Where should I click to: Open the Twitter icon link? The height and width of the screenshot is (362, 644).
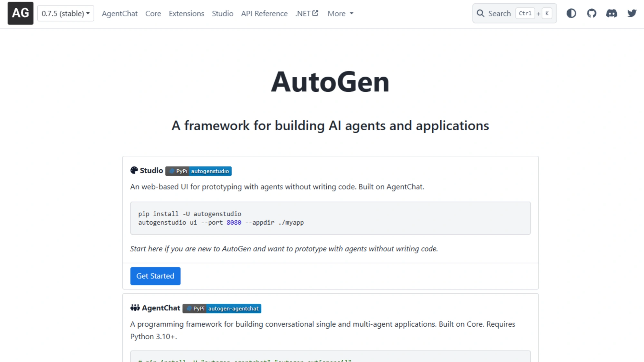pos(632,13)
